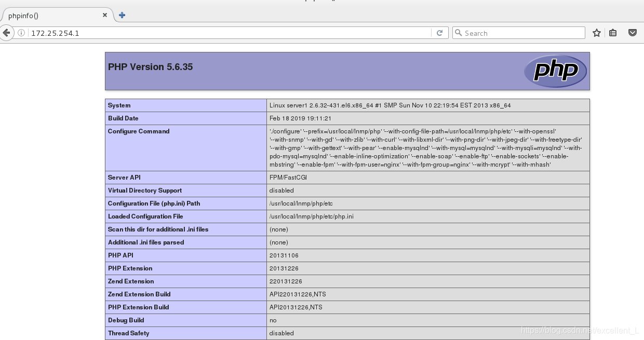
Task: Click (none) value for Additional .ini files parsed
Action: (279, 242)
